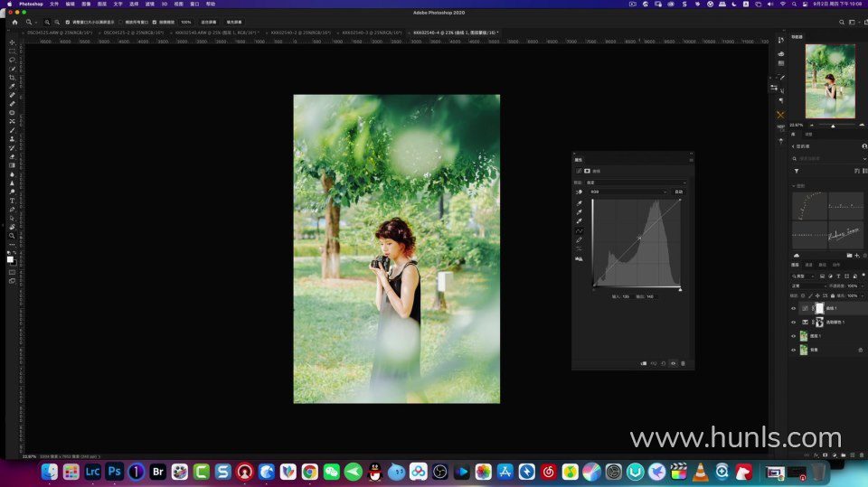This screenshot has height=487, width=868.
Task: Launch Lightroom Classic from the Dock
Action: click(93, 472)
